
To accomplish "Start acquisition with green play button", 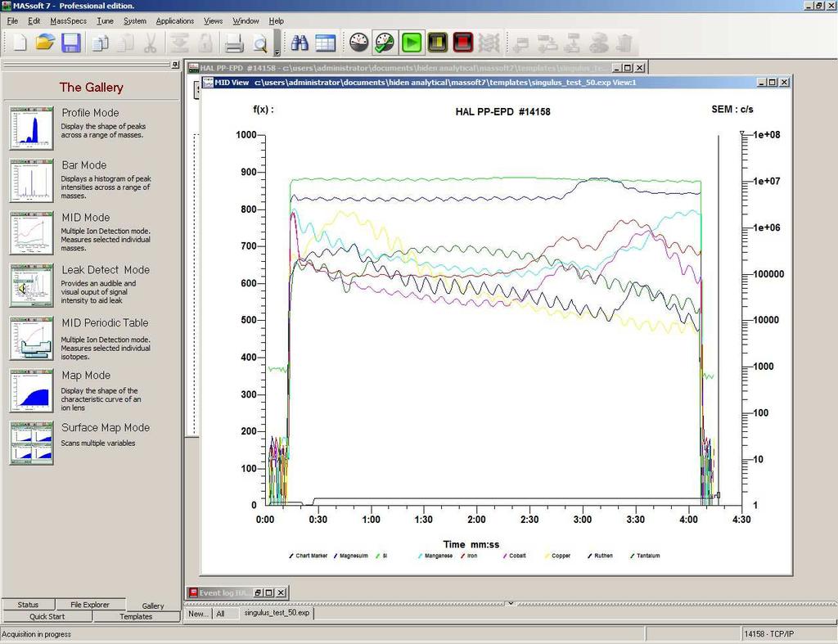I will point(412,43).
